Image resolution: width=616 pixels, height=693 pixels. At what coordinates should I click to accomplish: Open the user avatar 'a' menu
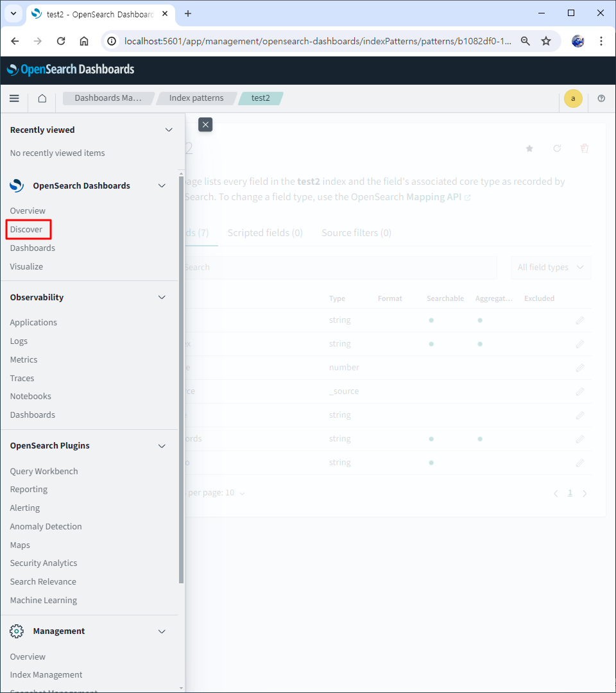pyautogui.click(x=573, y=98)
